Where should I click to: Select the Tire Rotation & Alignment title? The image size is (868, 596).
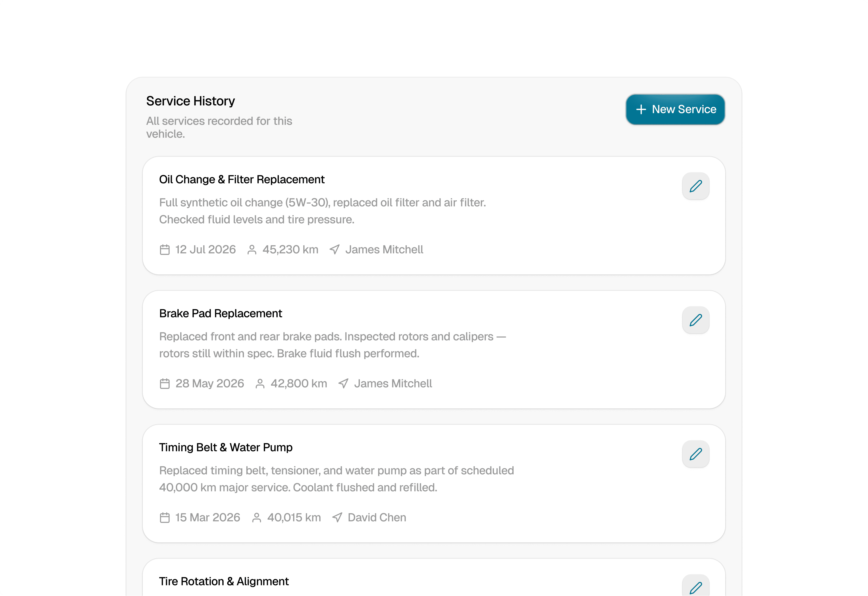click(224, 582)
